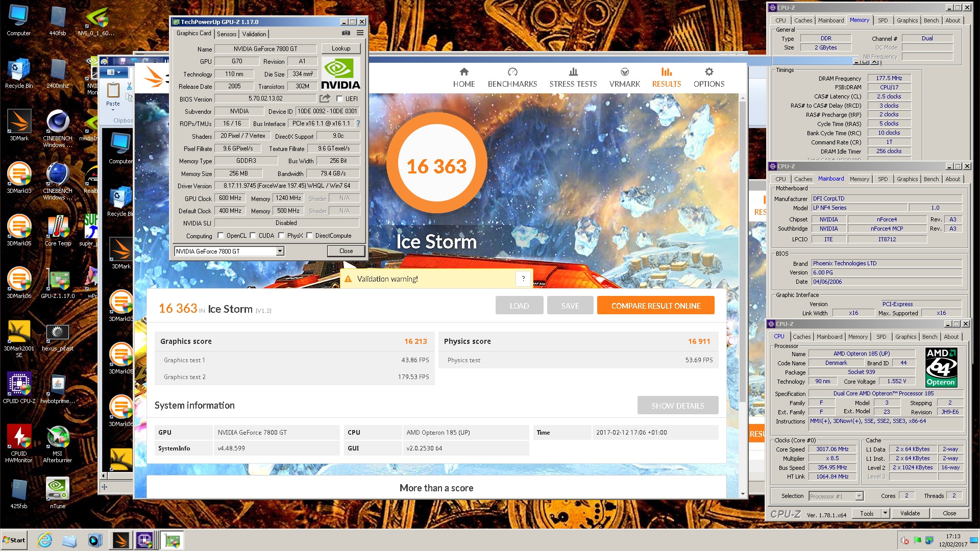Click the CPU-Z taskbar button
980x551 pixels.
(x=144, y=540)
